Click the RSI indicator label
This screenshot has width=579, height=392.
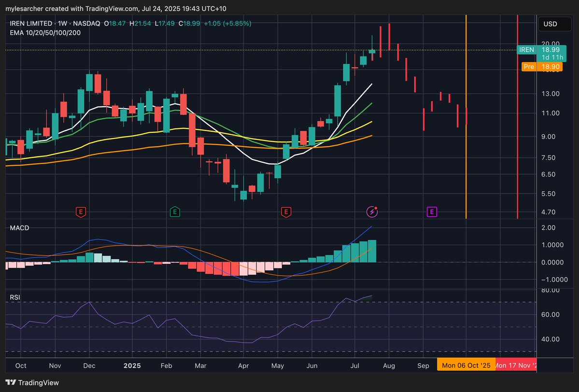pyautogui.click(x=15, y=297)
